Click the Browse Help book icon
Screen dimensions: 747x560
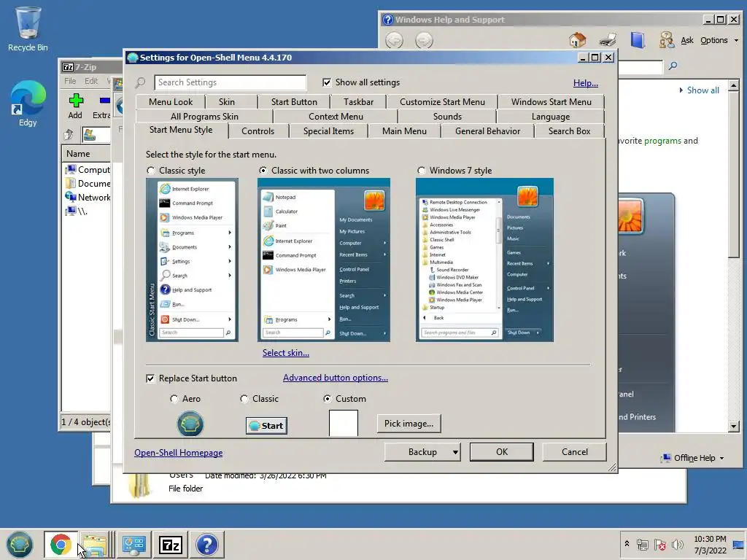pos(638,41)
